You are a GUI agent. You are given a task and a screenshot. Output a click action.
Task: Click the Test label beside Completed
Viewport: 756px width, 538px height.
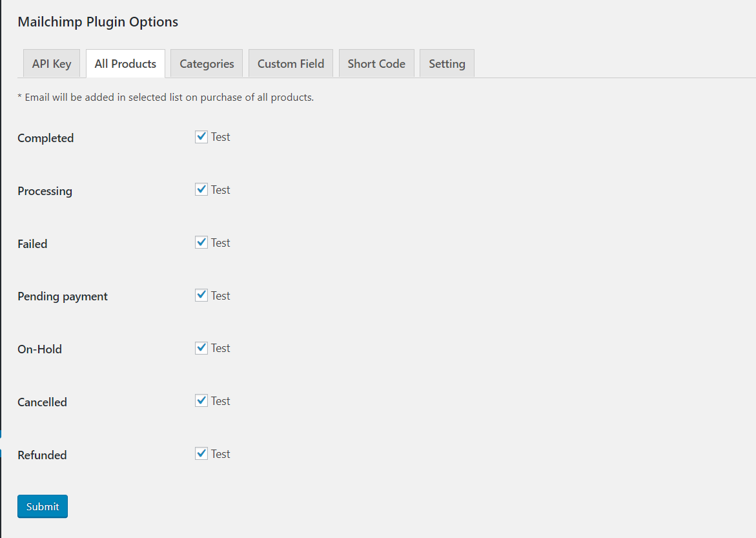click(x=220, y=137)
